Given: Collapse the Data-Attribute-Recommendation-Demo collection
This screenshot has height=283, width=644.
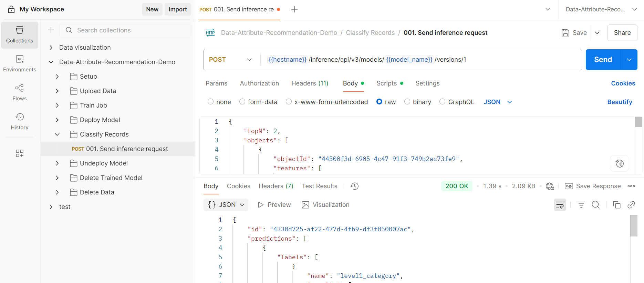Looking at the screenshot, I should [x=51, y=62].
